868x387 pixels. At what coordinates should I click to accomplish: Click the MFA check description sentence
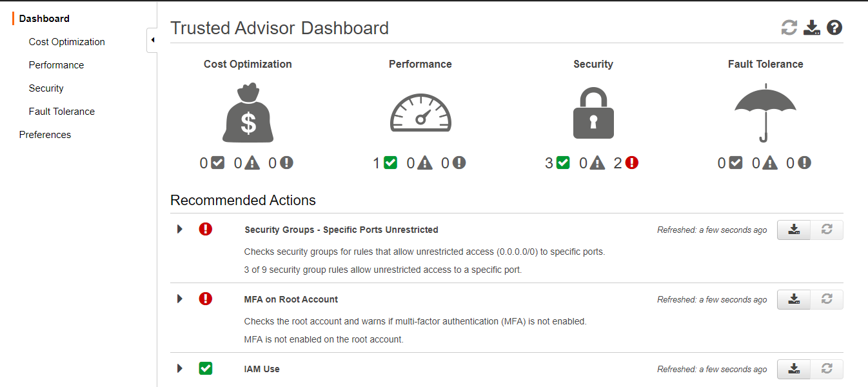415,321
